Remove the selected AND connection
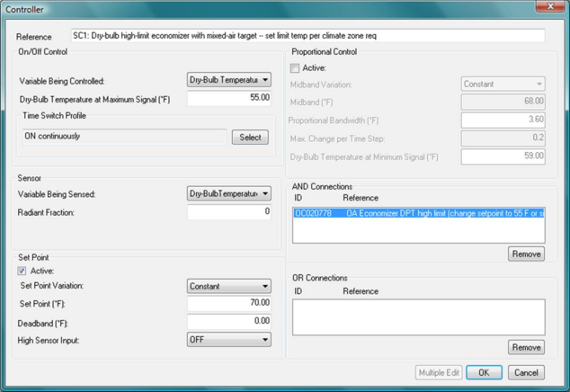 click(526, 254)
